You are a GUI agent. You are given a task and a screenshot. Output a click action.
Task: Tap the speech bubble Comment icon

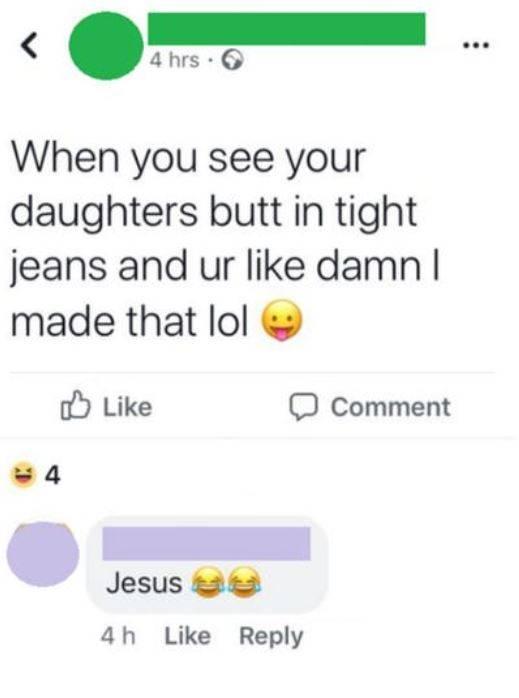tap(304, 407)
